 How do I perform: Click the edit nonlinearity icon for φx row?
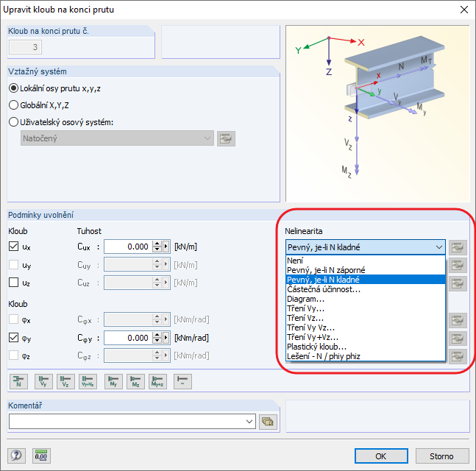tap(458, 320)
